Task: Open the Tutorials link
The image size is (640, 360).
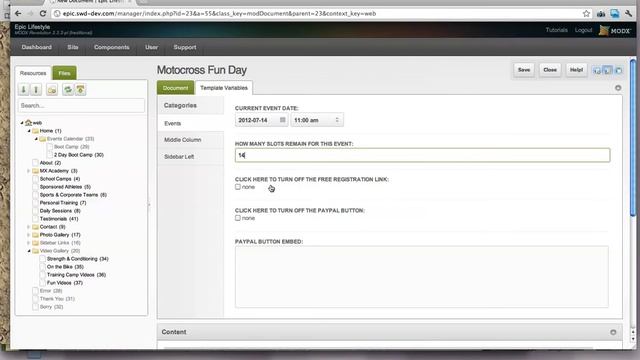Action: (556, 30)
